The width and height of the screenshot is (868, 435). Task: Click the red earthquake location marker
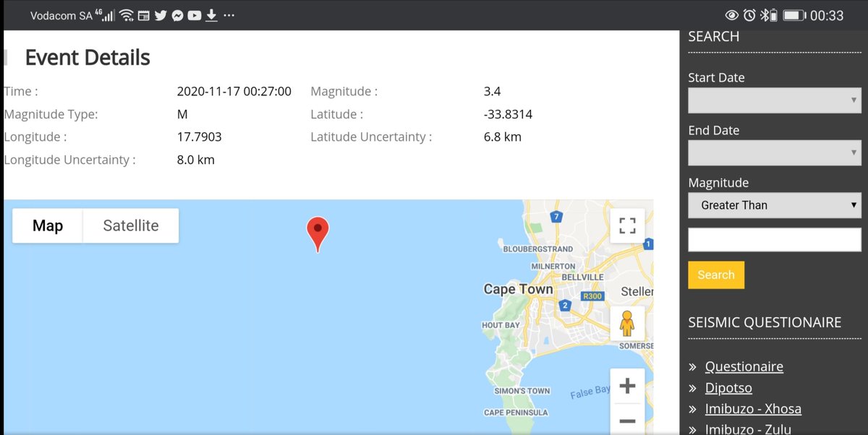point(318,234)
